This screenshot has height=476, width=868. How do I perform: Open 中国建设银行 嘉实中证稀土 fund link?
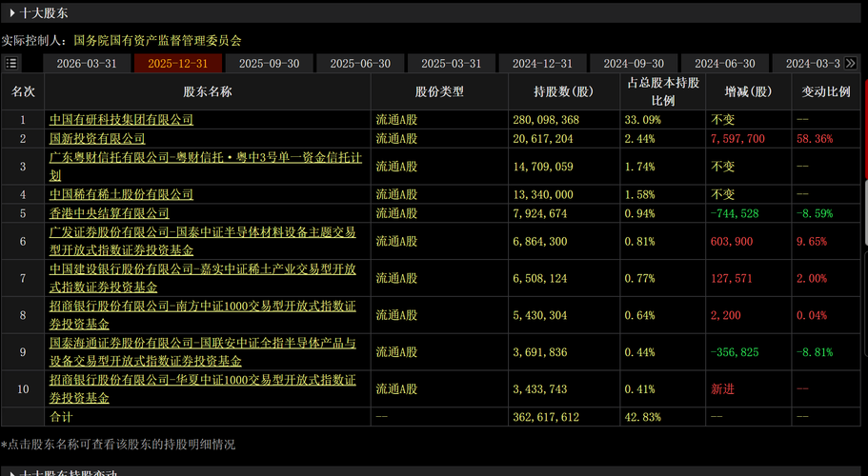click(203, 278)
